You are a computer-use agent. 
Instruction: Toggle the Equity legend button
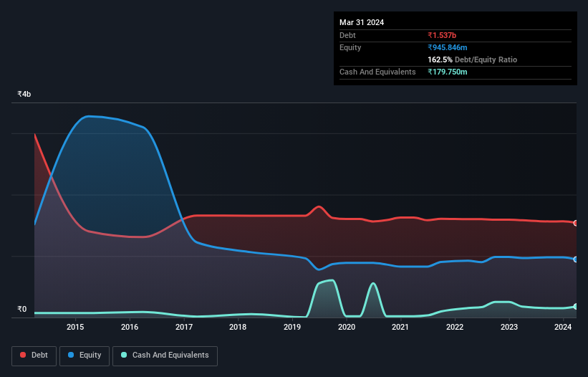tap(85, 355)
